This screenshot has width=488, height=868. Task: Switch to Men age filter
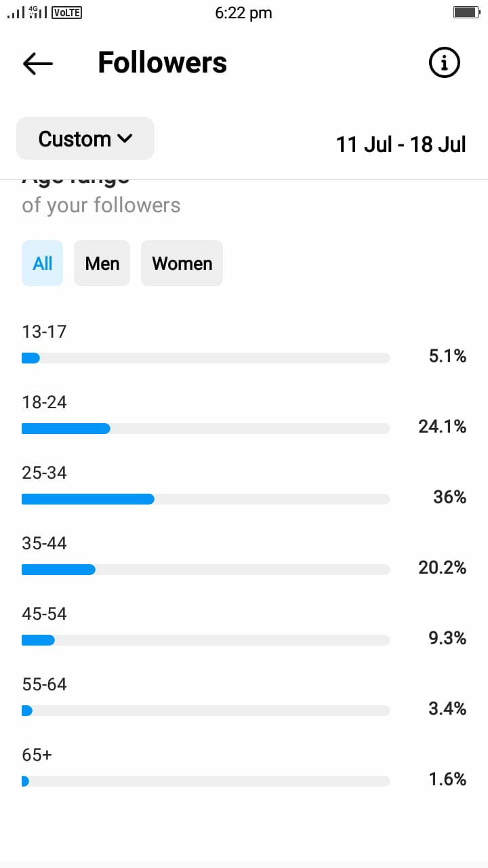click(102, 263)
